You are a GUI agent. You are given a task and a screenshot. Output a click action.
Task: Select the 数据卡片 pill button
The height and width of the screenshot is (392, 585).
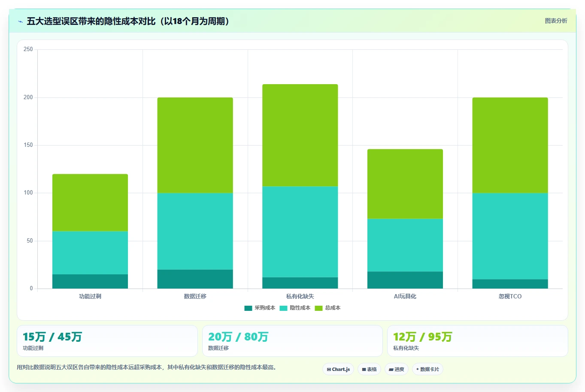click(427, 369)
